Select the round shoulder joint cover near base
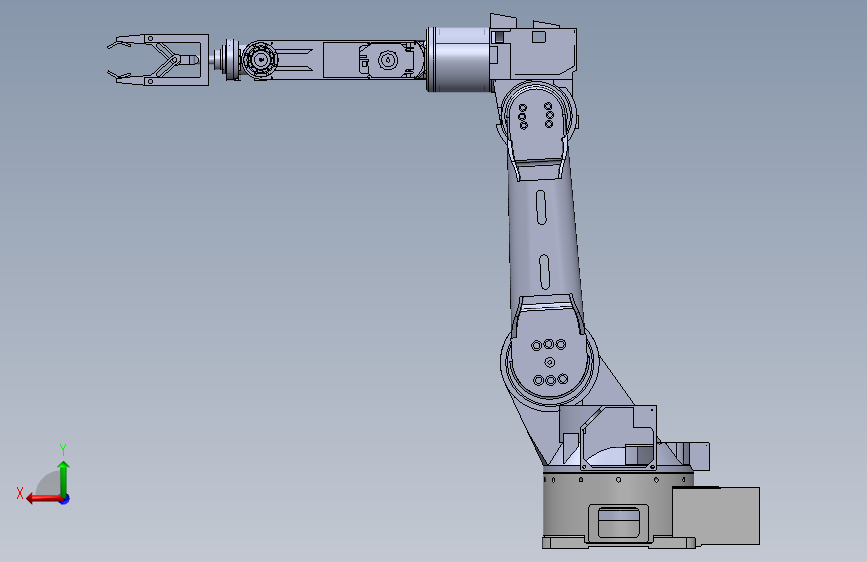 tap(549, 362)
